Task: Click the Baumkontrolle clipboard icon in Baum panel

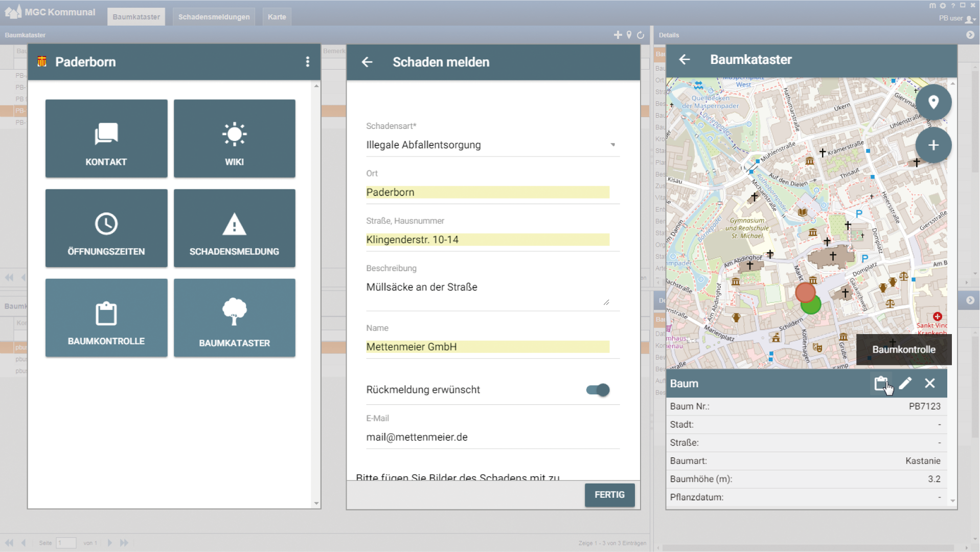Action: 881,383
